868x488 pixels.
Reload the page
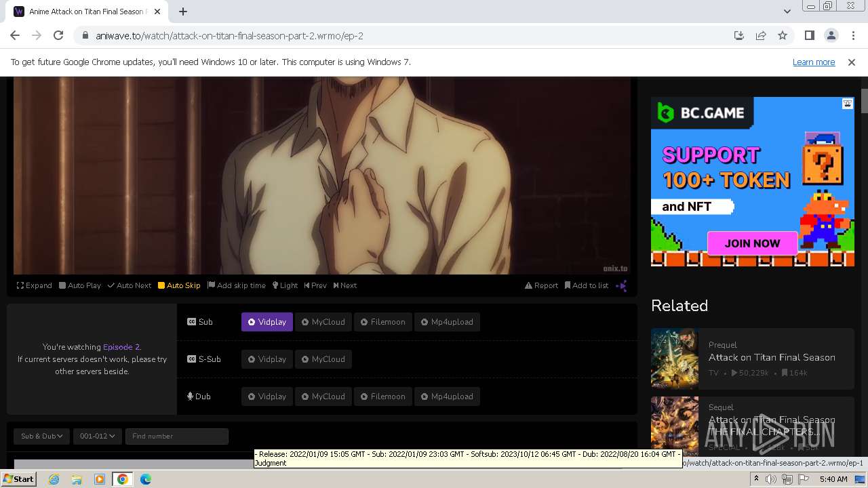(x=58, y=36)
